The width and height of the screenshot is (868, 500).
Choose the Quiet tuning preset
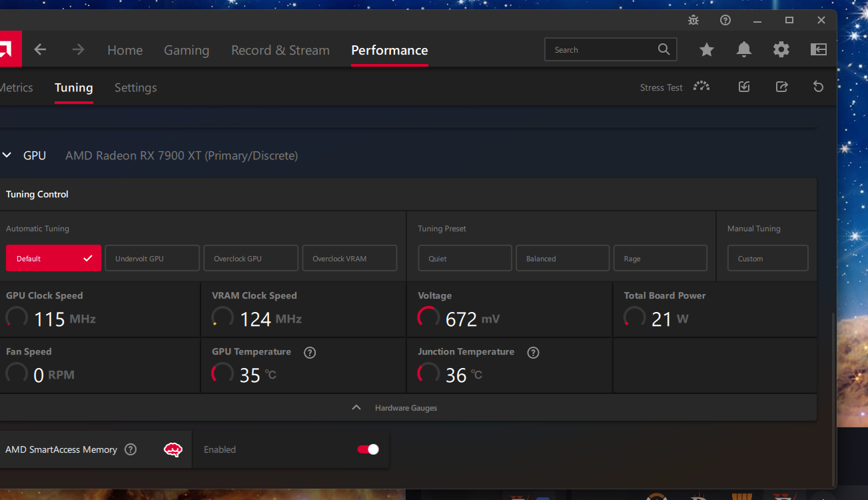tap(465, 258)
